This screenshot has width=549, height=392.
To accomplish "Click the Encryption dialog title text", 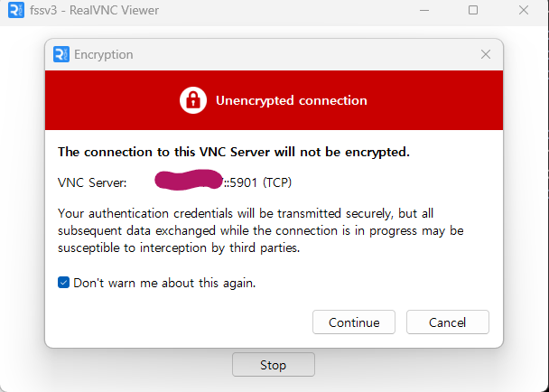I will 104,55.
